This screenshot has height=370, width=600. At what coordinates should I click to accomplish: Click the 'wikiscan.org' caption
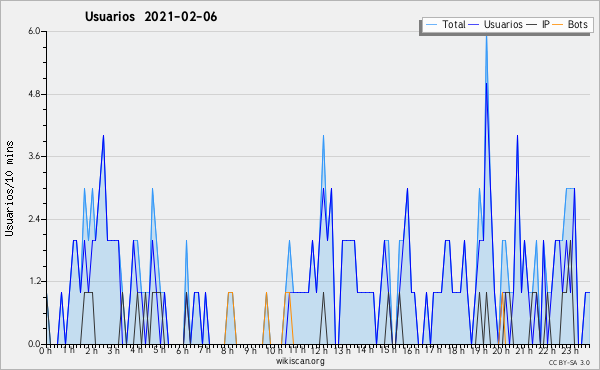[x=300, y=361]
